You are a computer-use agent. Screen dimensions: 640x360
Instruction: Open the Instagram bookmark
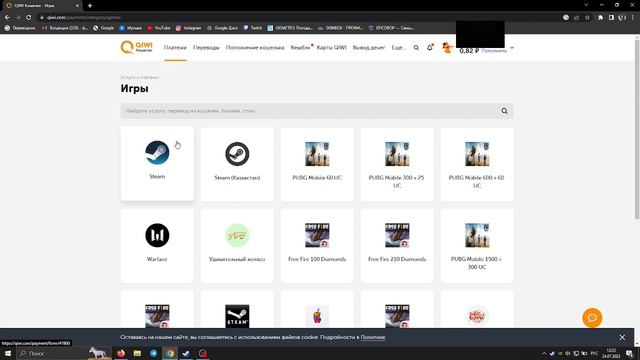pos(188,28)
